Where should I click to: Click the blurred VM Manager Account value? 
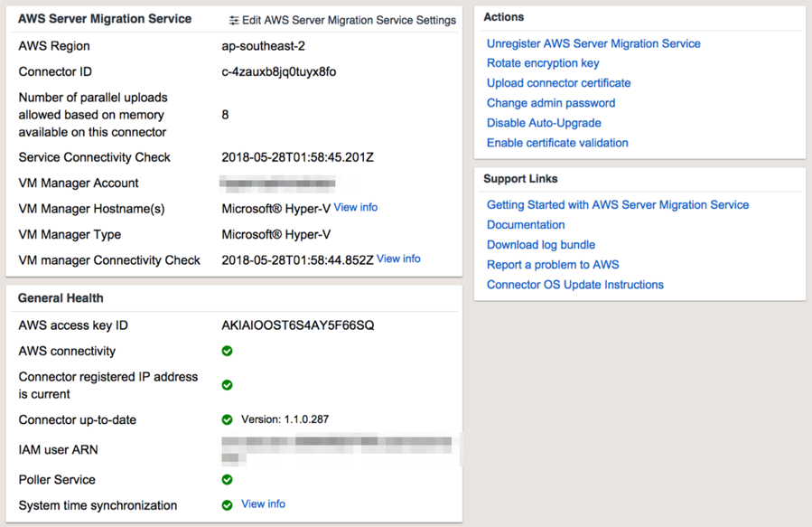point(277,183)
